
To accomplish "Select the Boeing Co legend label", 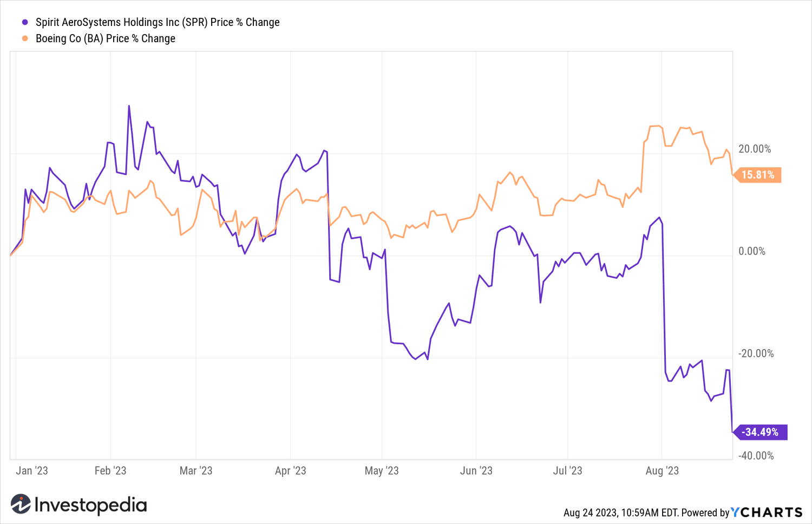I will (106, 38).
